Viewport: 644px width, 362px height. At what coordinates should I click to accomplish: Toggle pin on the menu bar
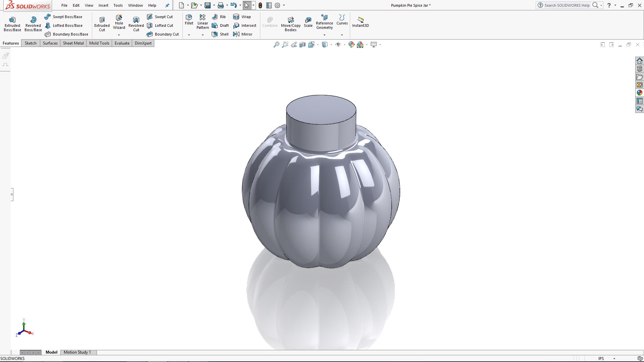point(167,5)
